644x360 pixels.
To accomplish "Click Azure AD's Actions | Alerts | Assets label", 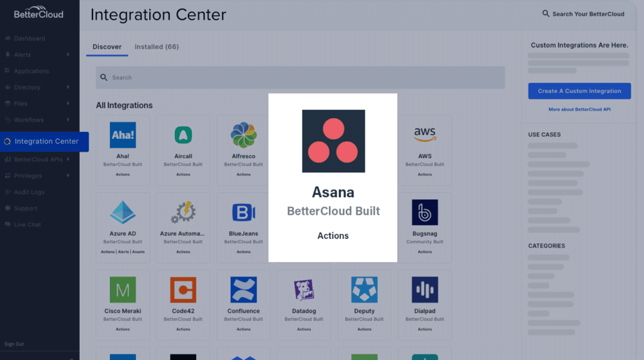I will tap(123, 252).
